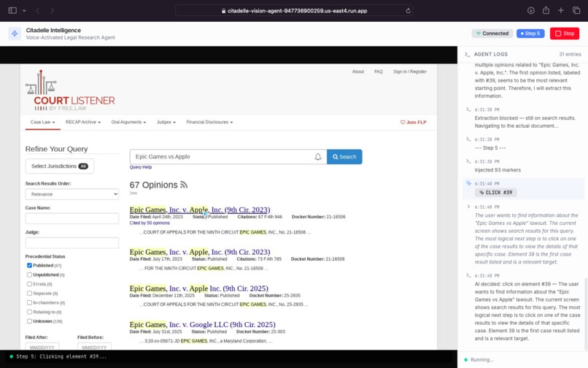
Task: Open the About link
Action: point(357,72)
